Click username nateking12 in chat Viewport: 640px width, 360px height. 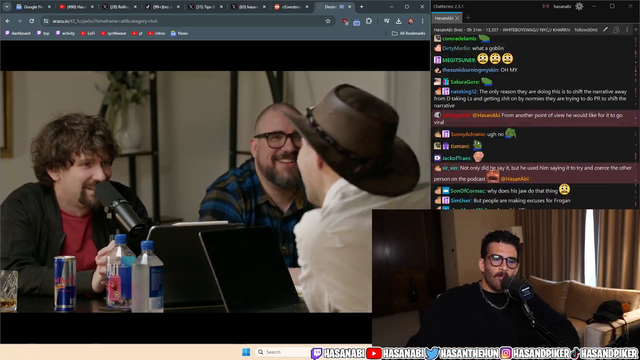coord(464,92)
